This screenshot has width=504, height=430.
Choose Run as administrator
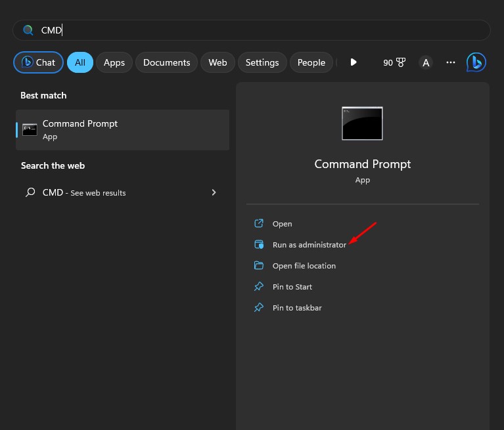coord(309,245)
